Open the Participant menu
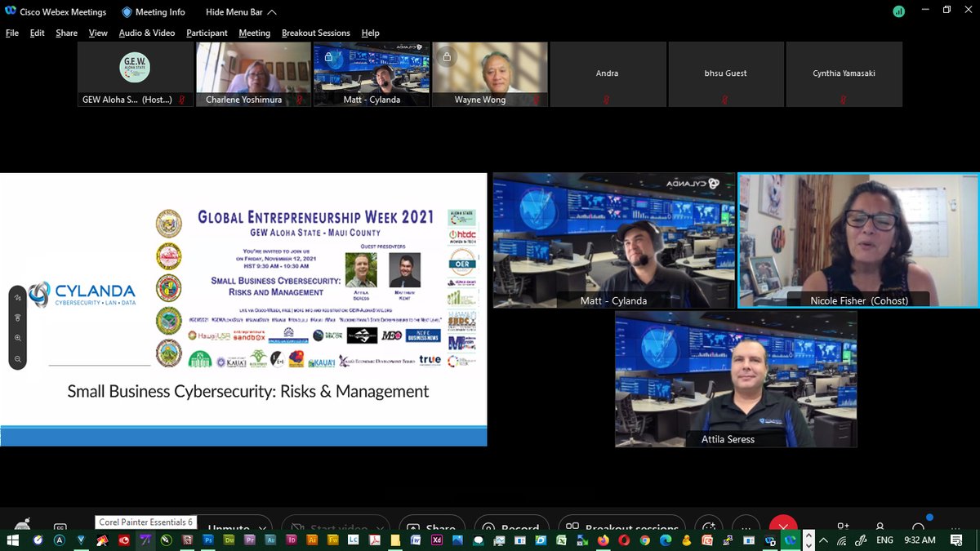Viewport: 980px width, 551px height. [x=207, y=33]
